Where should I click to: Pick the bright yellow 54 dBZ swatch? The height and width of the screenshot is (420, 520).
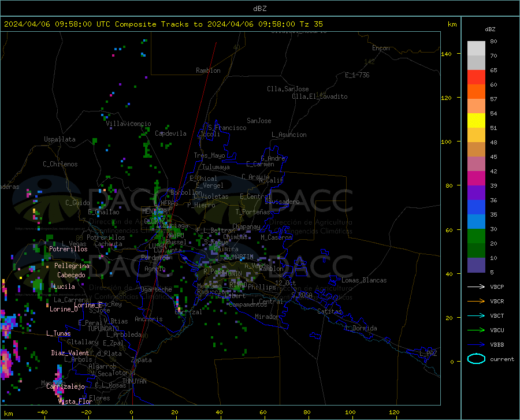[476, 121]
